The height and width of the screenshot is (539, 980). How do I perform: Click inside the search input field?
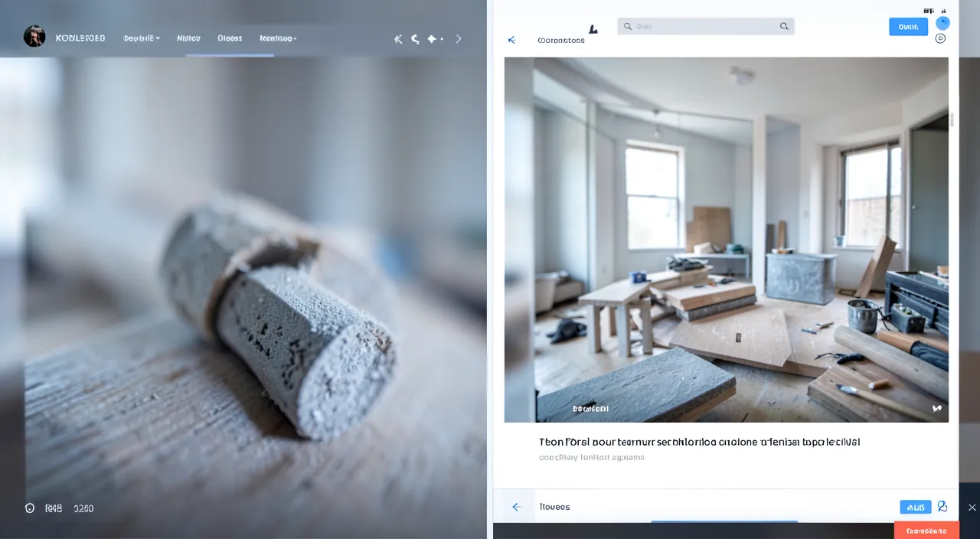coord(706,26)
